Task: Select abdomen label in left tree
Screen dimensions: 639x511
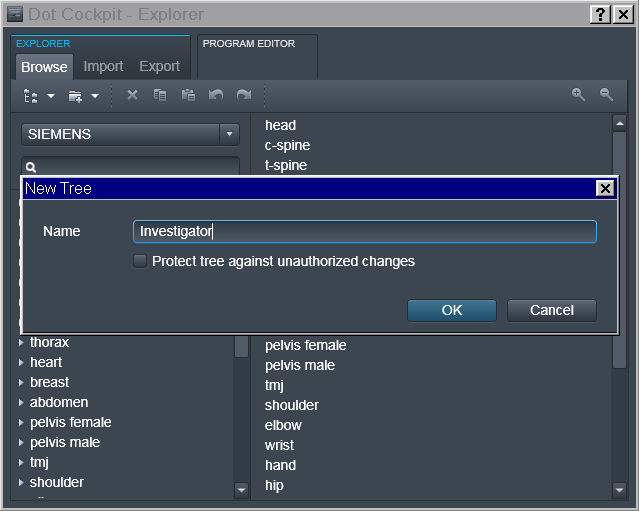Action: 59,402
